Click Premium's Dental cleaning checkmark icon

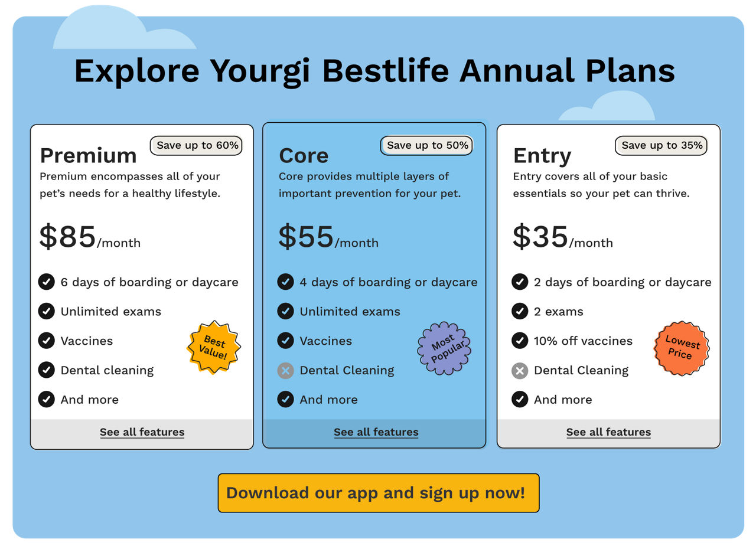47,371
